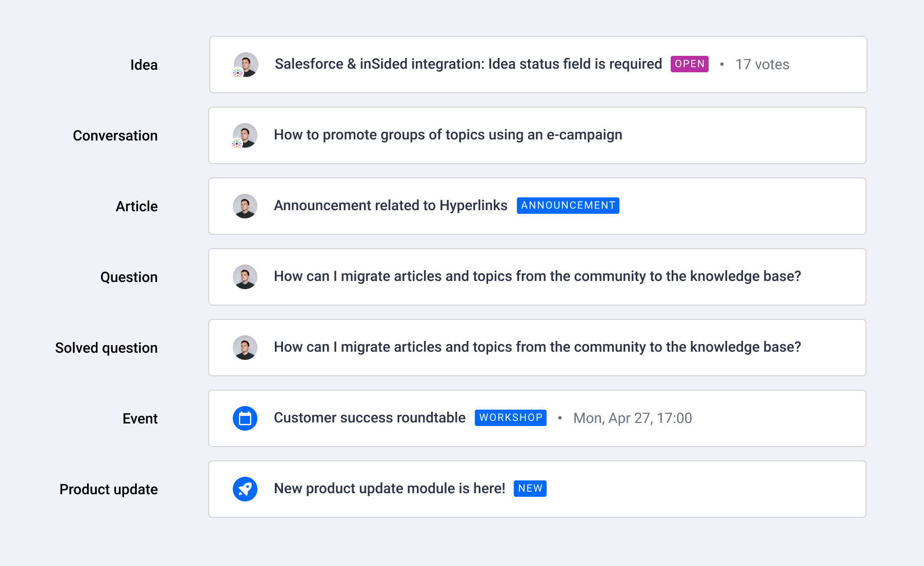Image resolution: width=924 pixels, height=566 pixels.
Task: Click the Idea label
Action: coord(144,65)
